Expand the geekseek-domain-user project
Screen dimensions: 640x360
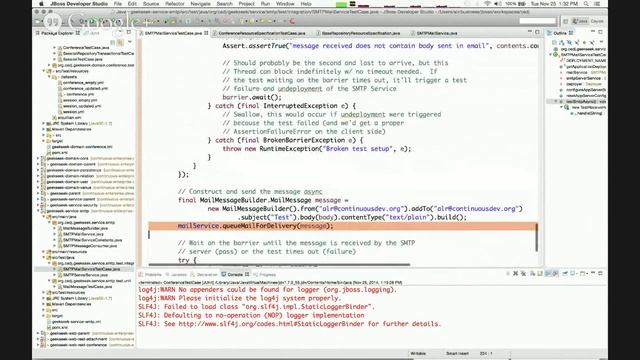click(38, 182)
